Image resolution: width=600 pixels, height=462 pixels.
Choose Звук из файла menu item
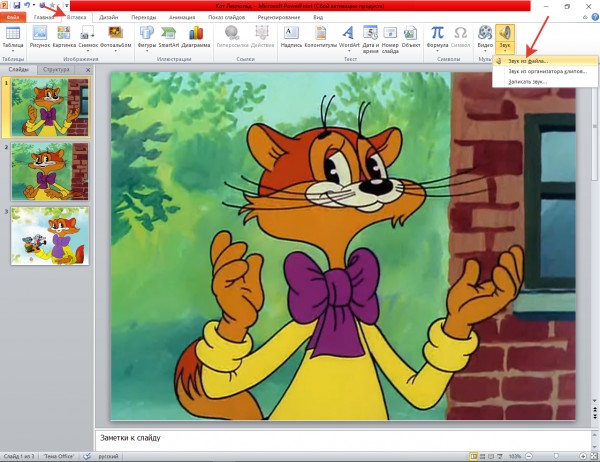pos(545,61)
